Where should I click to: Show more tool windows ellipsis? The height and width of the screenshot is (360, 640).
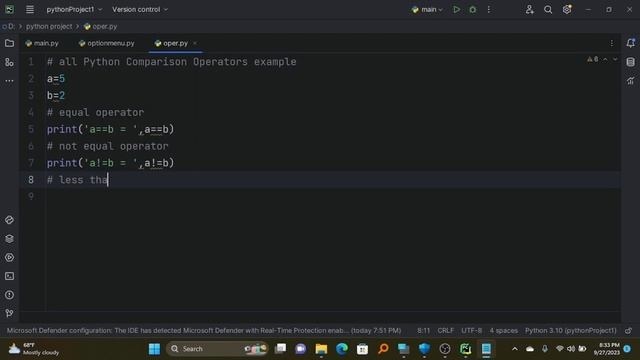9,81
